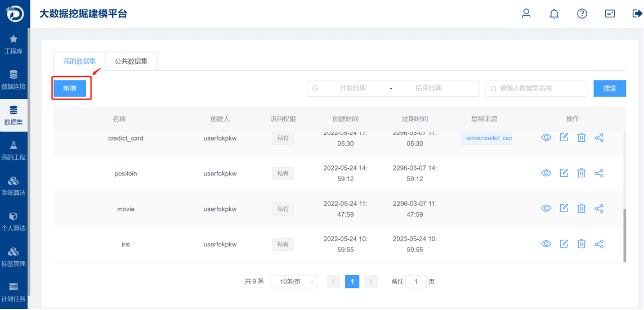This screenshot has width=644, height=310.
Task: Click the 新增 button to add dataset
Action: pos(70,88)
